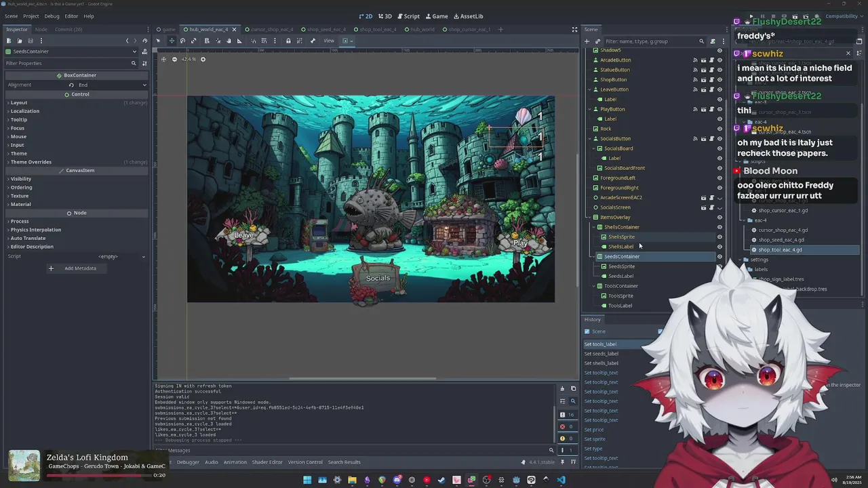The height and width of the screenshot is (488, 868).
Task: Open the Debug menu
Action: [x=52, y=16]
